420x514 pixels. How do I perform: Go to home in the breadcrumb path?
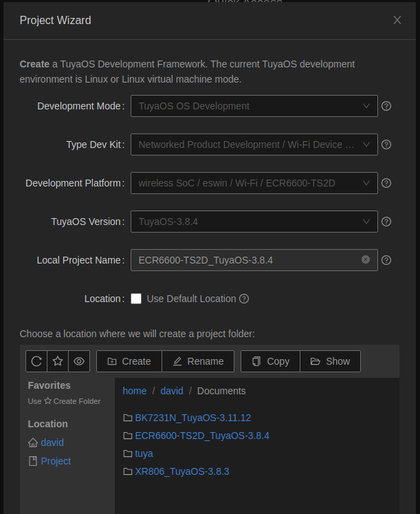[x=135, y=391]
